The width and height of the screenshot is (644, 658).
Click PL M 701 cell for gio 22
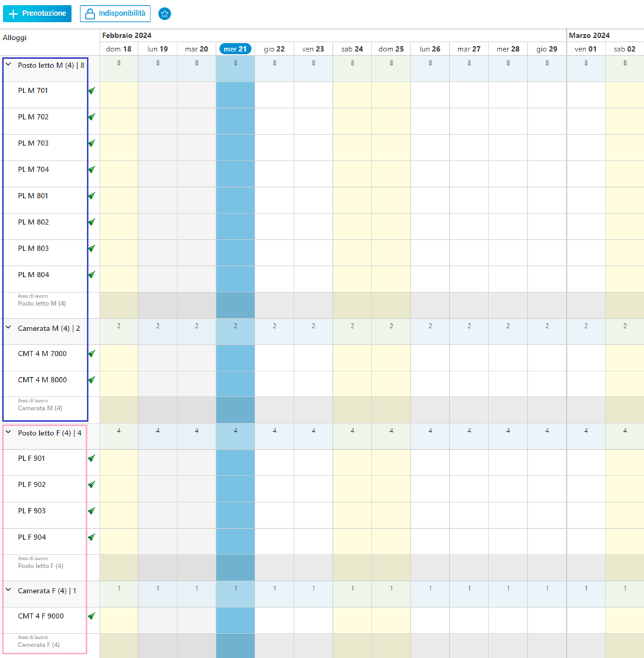point(274,95)
